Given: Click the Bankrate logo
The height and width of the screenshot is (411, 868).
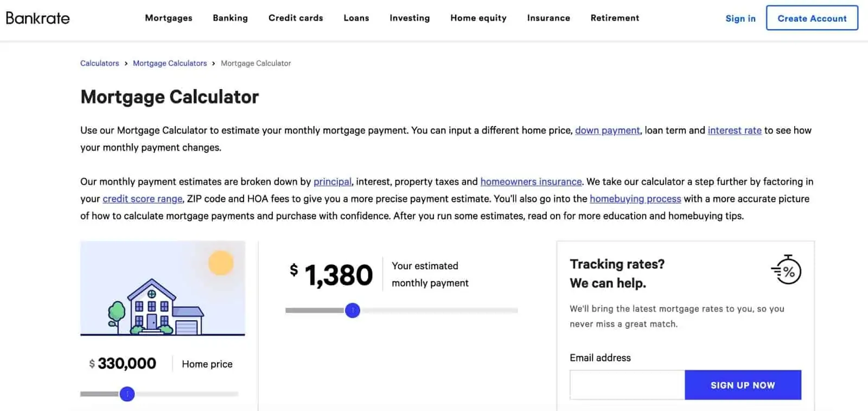Looking at the screenshot, I should (x=38, y=18).
